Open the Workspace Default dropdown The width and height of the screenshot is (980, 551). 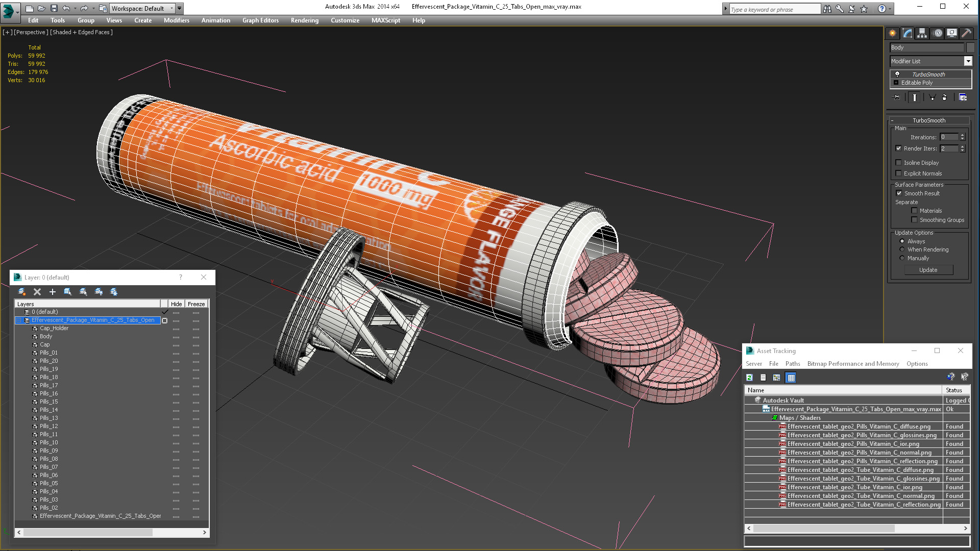pyautogui.click(x=142, y=8)
